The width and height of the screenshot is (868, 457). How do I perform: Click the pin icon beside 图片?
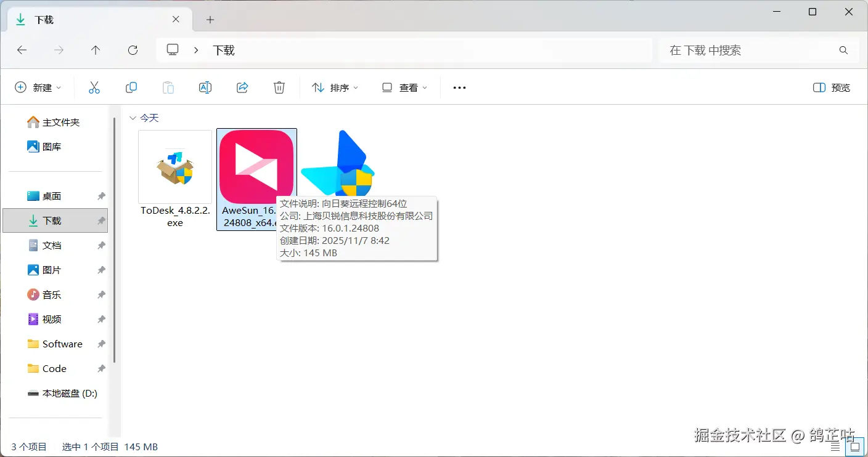[101, 270]
